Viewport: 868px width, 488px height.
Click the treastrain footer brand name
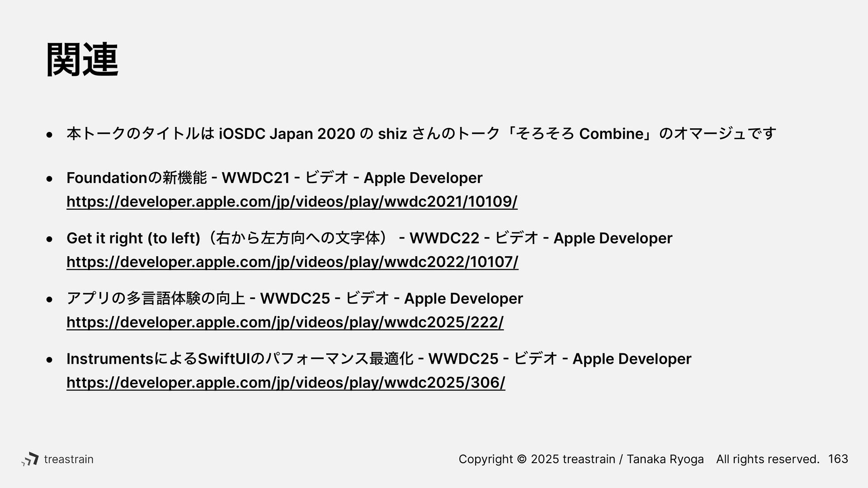click(69, 459)
